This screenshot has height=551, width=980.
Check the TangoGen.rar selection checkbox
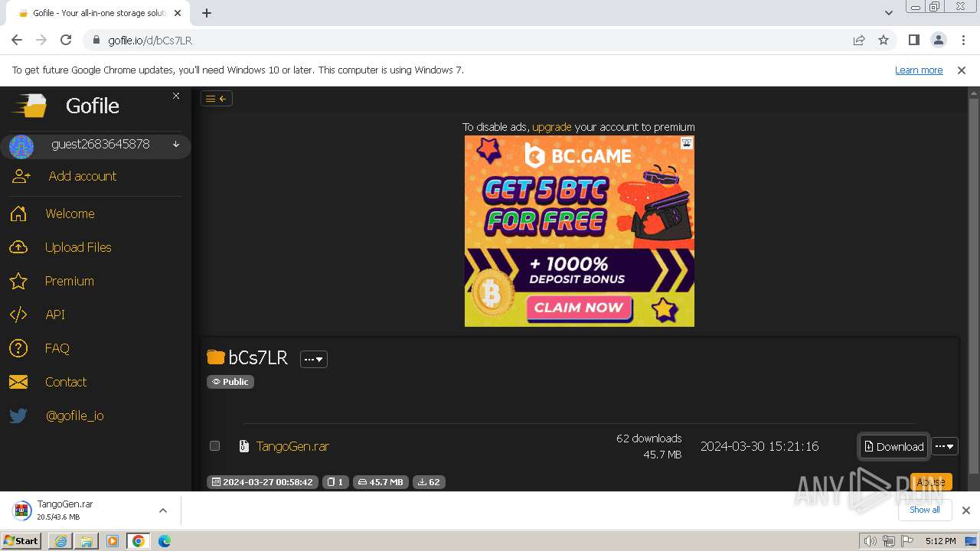214,445
